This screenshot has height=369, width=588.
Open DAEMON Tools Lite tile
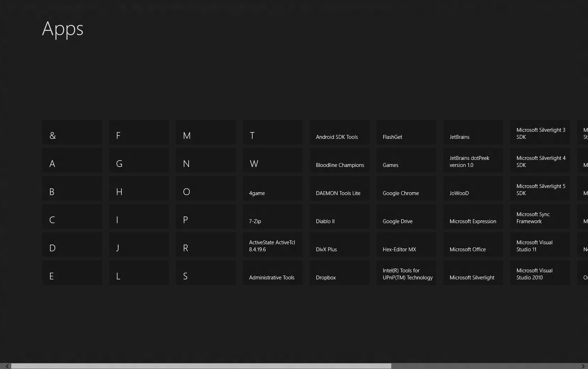coord(340,188)
